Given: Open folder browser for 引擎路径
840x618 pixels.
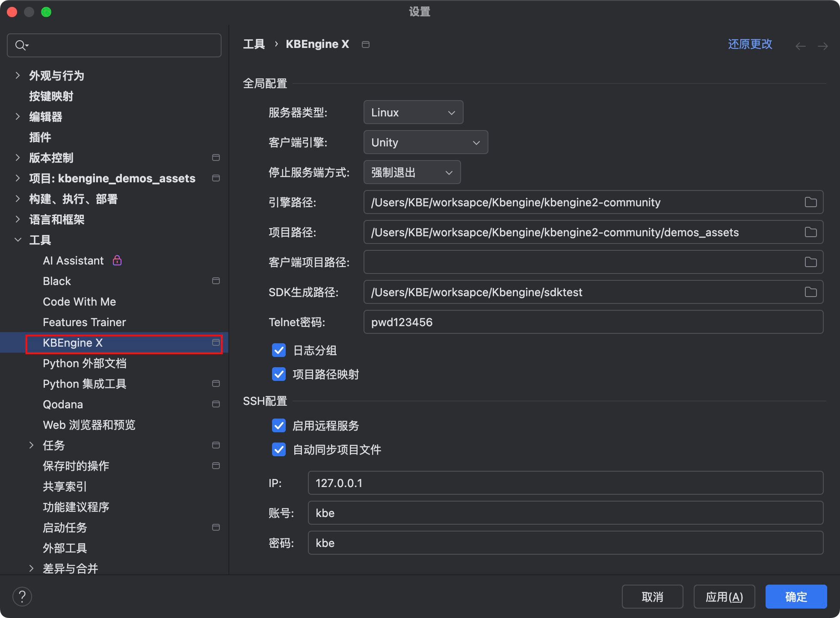Looking at the screenshot, I should pyautogui.click(x=811, y=202).
